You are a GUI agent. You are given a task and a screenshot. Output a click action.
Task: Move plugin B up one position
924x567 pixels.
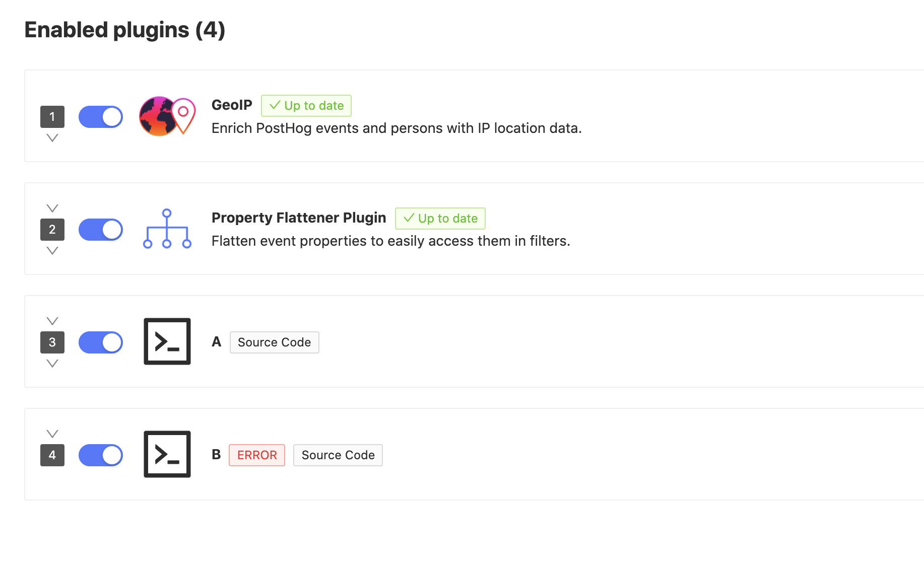point(52,434)
